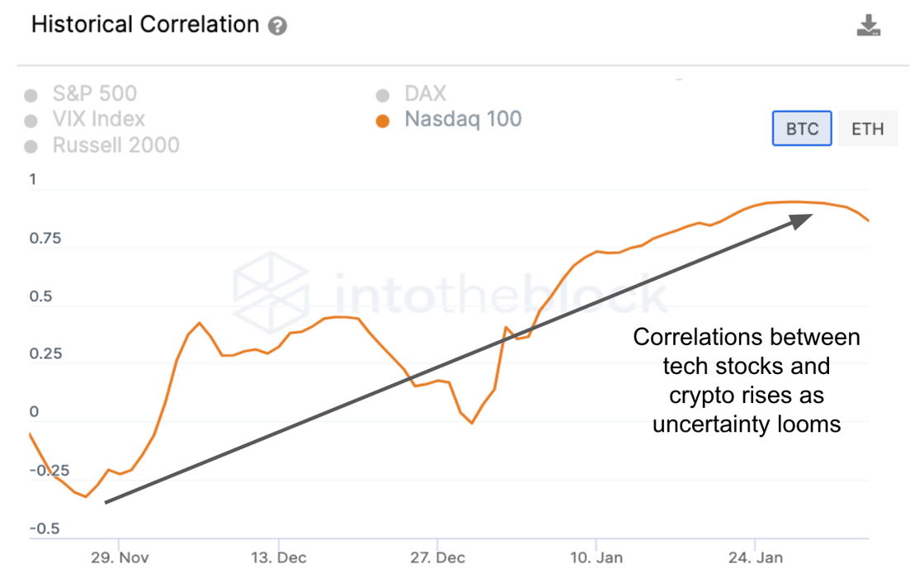
Task: Click the Russell 2000 legend dot
Action: (31, 145)
